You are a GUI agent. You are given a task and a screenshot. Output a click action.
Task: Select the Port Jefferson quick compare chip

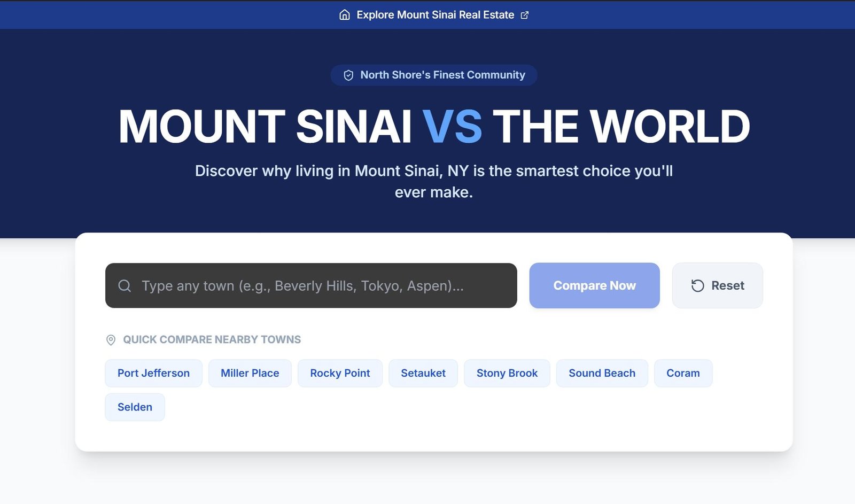click(x=153, y=373)
